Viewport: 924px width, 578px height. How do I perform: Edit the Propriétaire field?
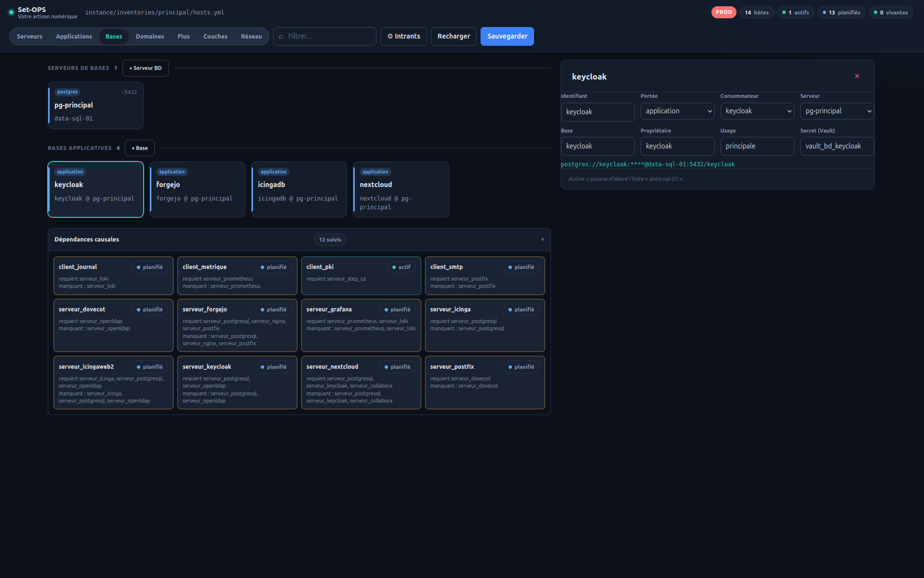[677, 147]
